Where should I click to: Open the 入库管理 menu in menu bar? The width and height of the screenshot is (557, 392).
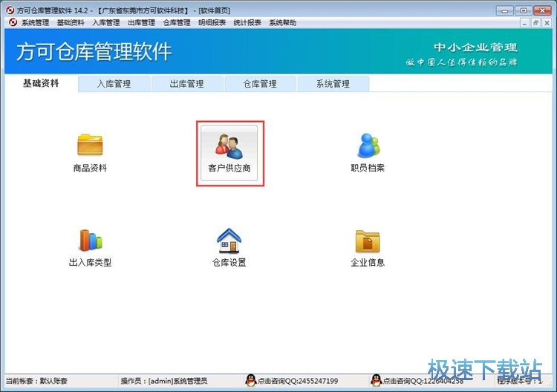106,23
